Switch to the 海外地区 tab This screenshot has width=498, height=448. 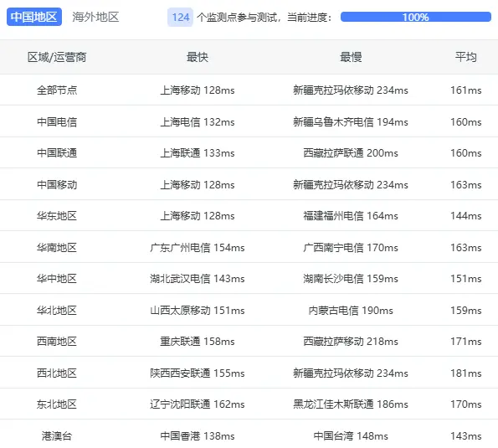95,17
